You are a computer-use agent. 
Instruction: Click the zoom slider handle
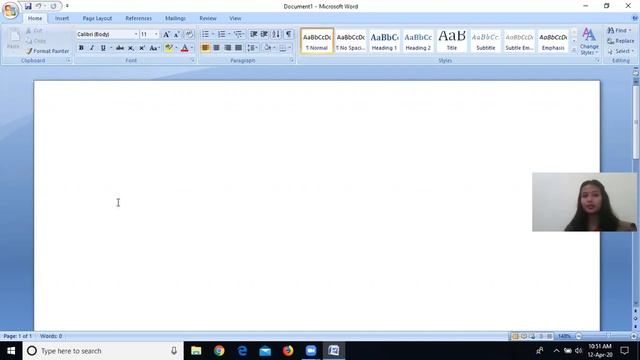[x=608, y=336]
